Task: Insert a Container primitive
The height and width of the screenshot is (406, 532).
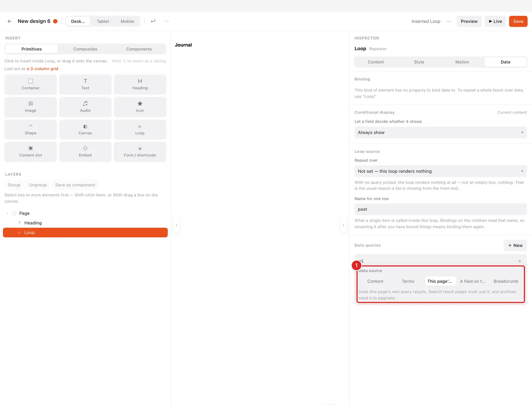Action: click(31, 84)
